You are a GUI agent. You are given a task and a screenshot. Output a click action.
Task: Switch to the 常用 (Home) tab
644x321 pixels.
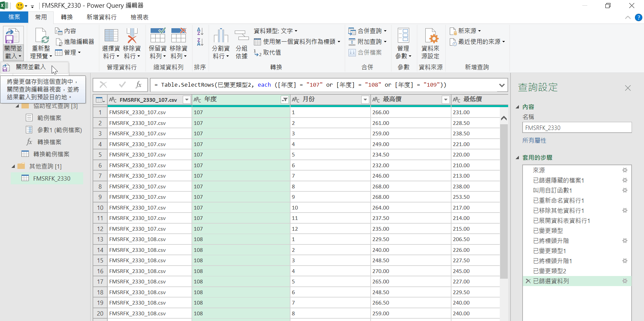click(x=41, y=17)
